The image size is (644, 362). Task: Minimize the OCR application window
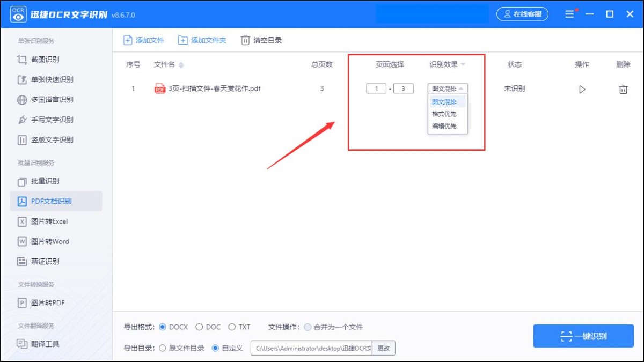pos(590,14)
